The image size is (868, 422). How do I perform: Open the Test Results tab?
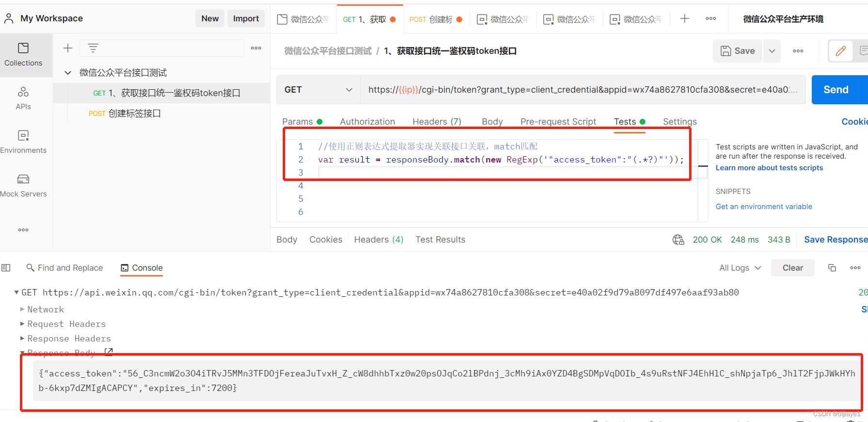click(440, 240)
